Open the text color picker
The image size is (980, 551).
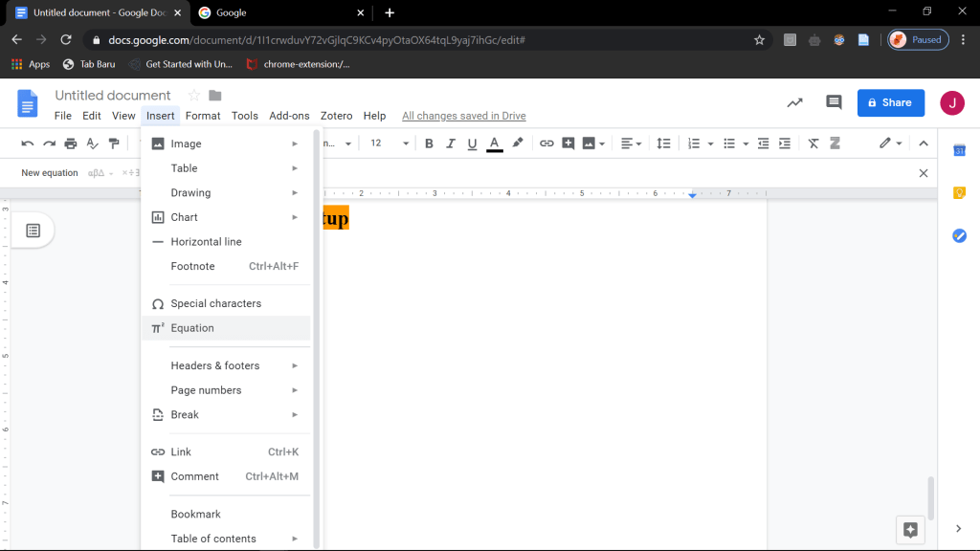[x=495, y=143]
